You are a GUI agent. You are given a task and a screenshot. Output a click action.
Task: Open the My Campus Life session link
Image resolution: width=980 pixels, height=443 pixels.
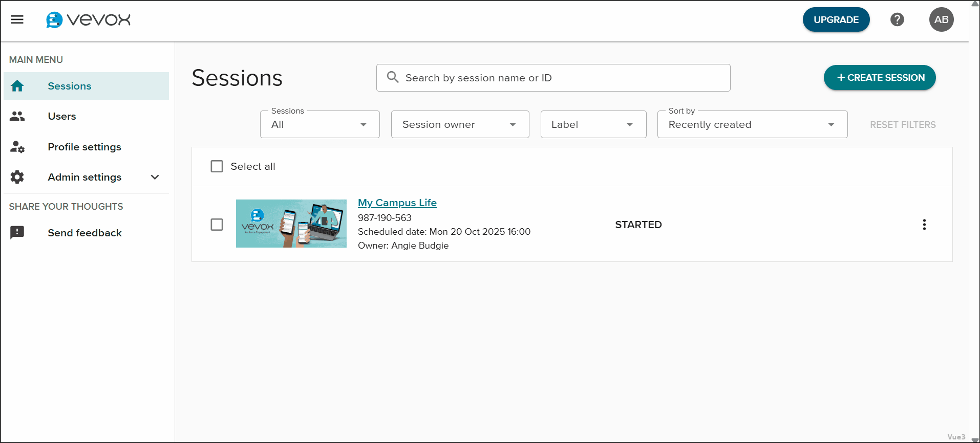[397, 203]
